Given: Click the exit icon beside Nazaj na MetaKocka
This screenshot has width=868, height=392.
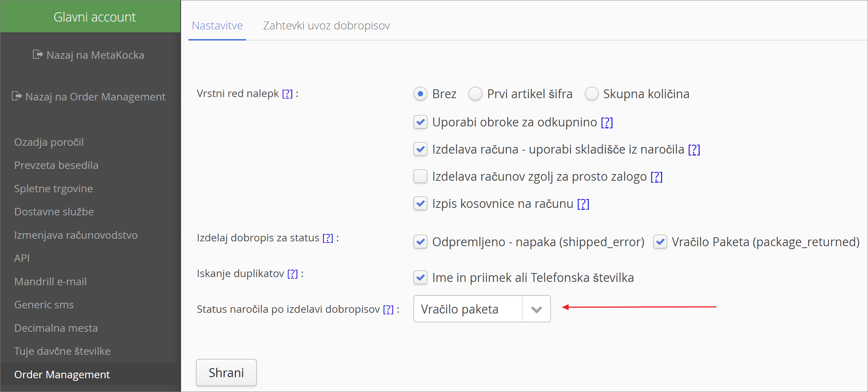Looking at the screenshot, I should tap(38, 55).
